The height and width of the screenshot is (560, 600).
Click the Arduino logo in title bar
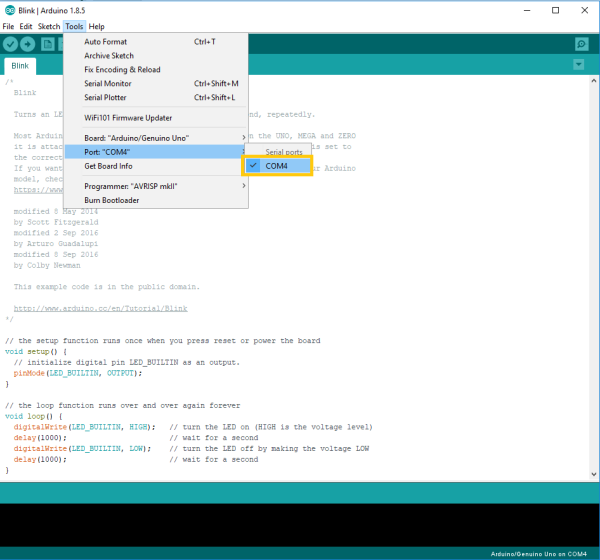pos(10,9)
